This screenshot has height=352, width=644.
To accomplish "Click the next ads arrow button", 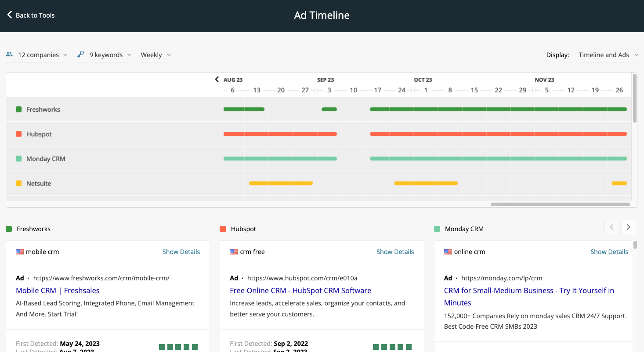I will click(628, 227).
